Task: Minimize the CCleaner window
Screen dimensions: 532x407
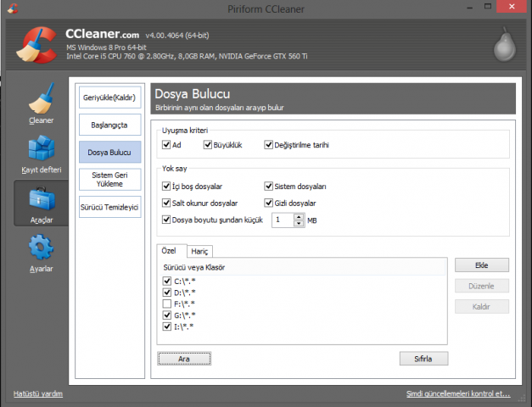Action: point(470,7)
